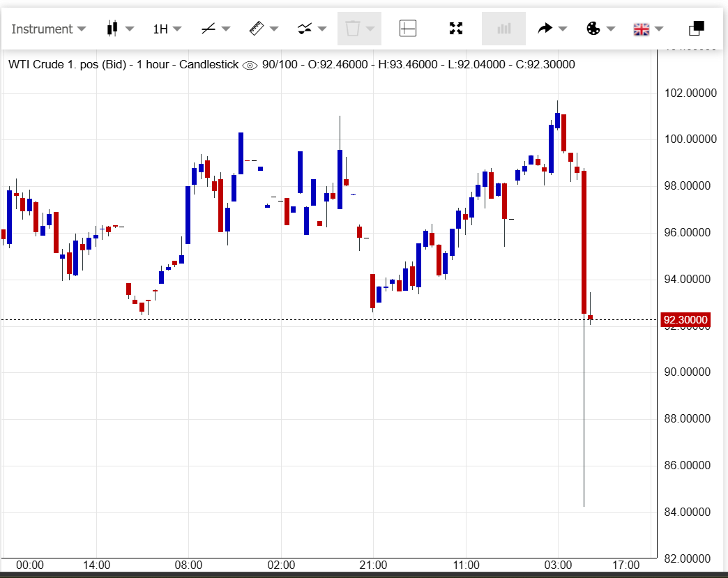Toggle the crosshair cursor button
Viewport: 728px width, 578px height.
pos(408,29)
